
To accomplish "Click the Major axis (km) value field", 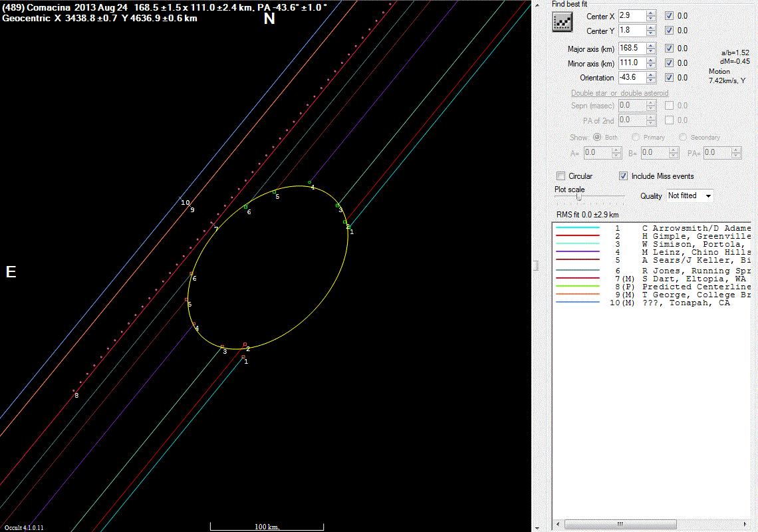I will click(x=632, y=49).
